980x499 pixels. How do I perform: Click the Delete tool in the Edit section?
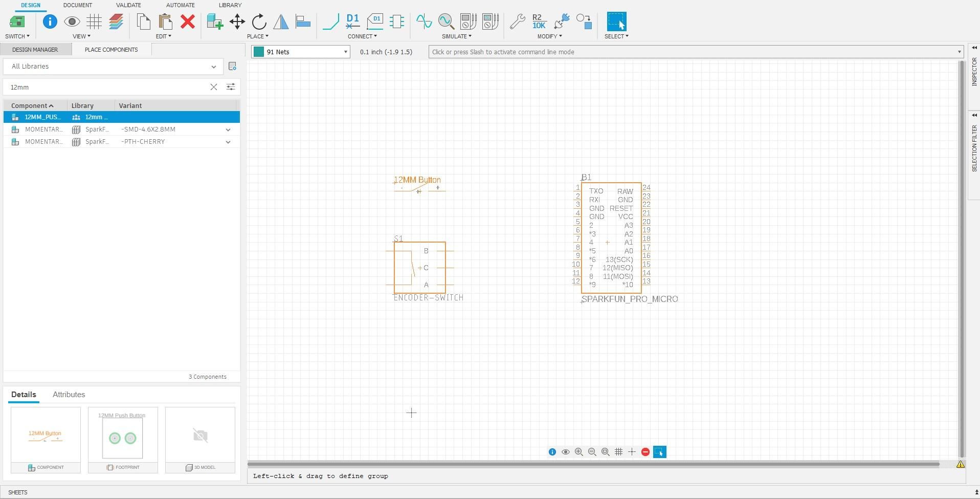188,22
